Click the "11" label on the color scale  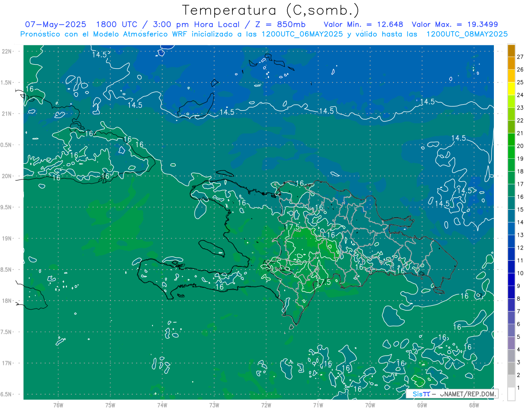tap(520, 261)
